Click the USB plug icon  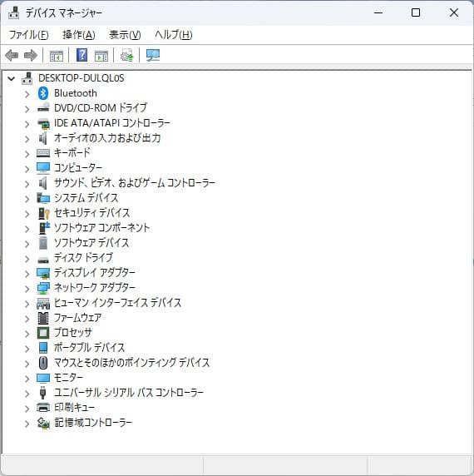pyautogui.click(x=42, y=393)
